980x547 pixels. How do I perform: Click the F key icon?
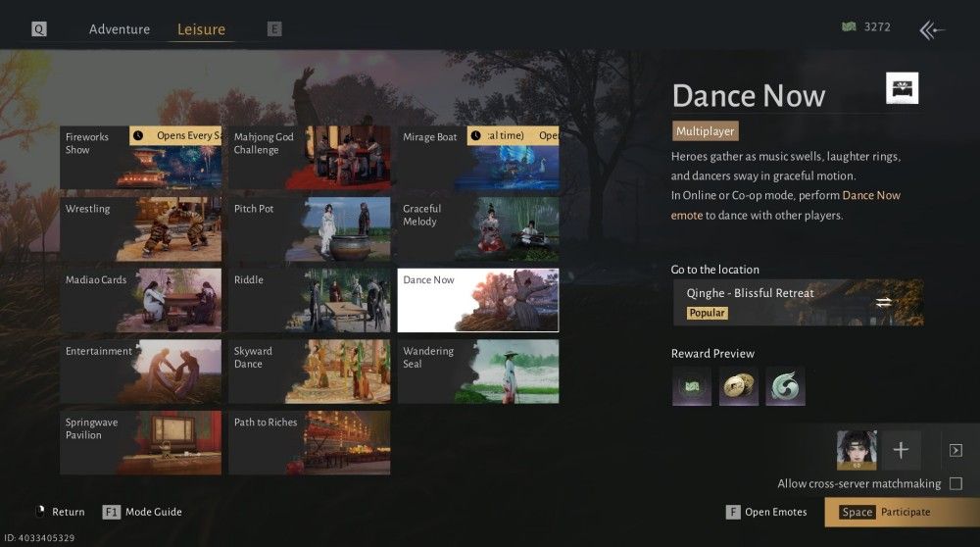click(x=732, y=512)
